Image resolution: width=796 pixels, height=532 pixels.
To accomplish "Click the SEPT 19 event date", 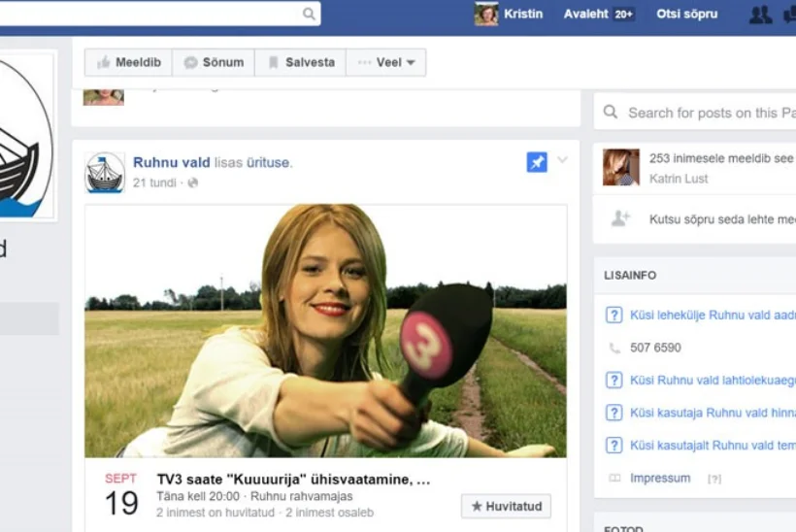I will click(x=120, y=494).
